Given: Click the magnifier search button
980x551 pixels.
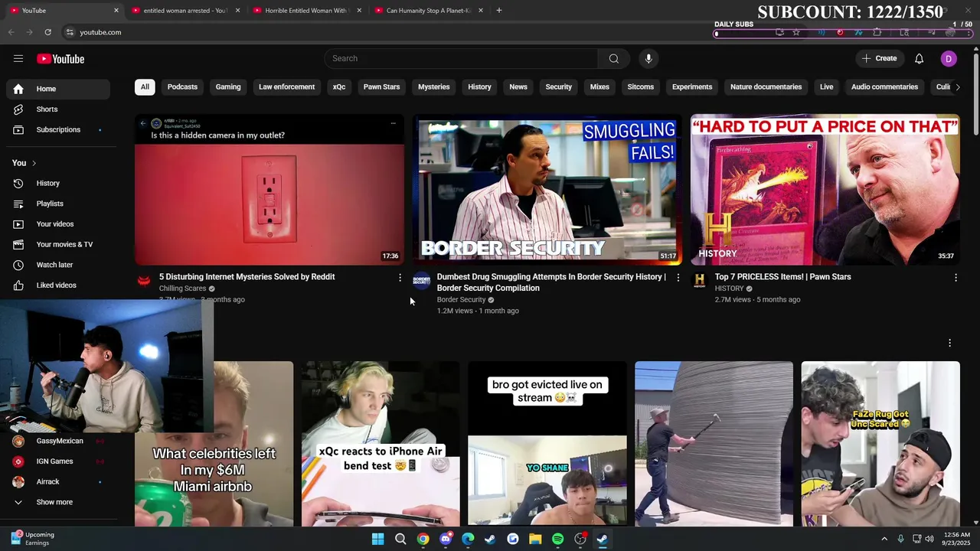Looking at the screenshot, I should (613, 59).
